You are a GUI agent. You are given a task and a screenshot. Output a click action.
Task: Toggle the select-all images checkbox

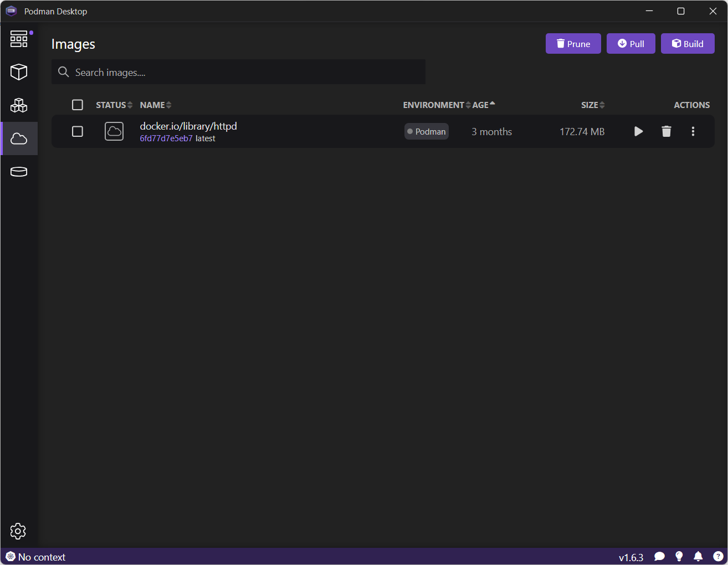[x=78, y=105]
